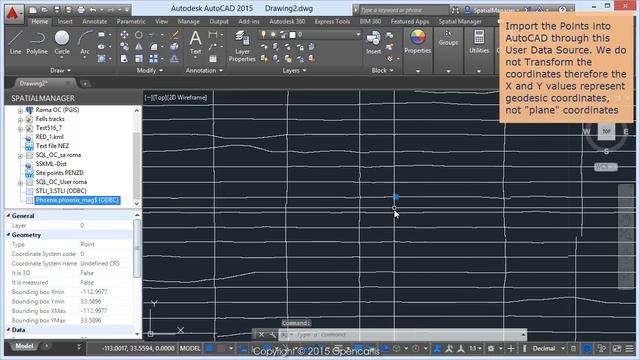
Task: Click the SpatialManager sign-in account button
Action: pos(491,10)
